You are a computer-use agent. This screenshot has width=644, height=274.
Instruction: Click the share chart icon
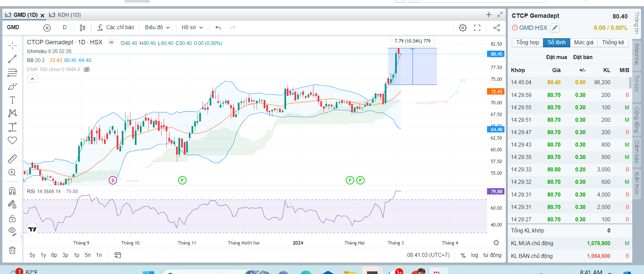[x=497, y=28]
